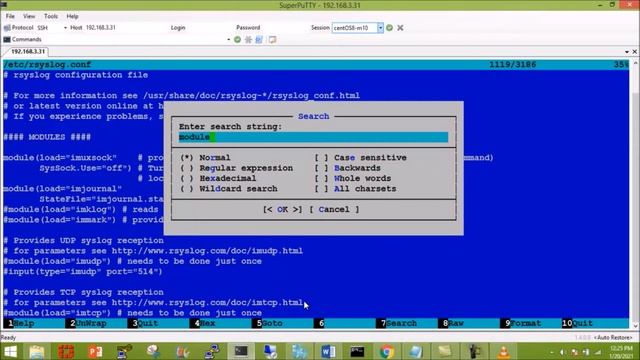640x360 pixels.
Task: Close the session tab with small X
Action: coord(635,52)
